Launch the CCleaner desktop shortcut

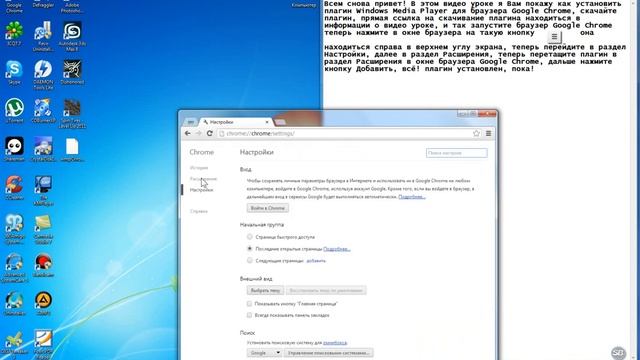pos(14,187)
